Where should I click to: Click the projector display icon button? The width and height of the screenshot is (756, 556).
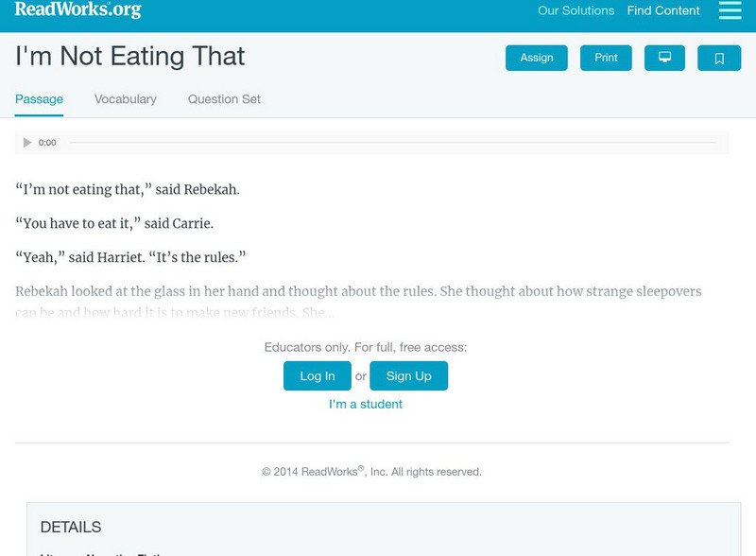[664, 58]
